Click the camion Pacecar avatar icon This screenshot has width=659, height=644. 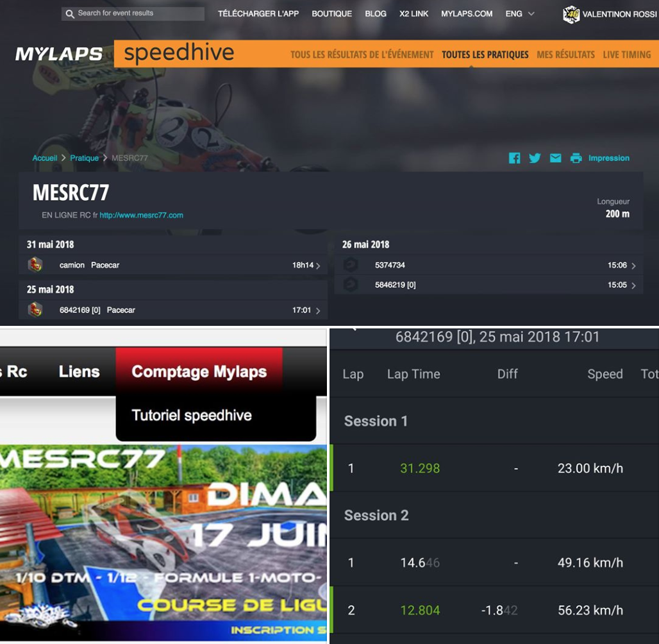click(x=35, y=265)
